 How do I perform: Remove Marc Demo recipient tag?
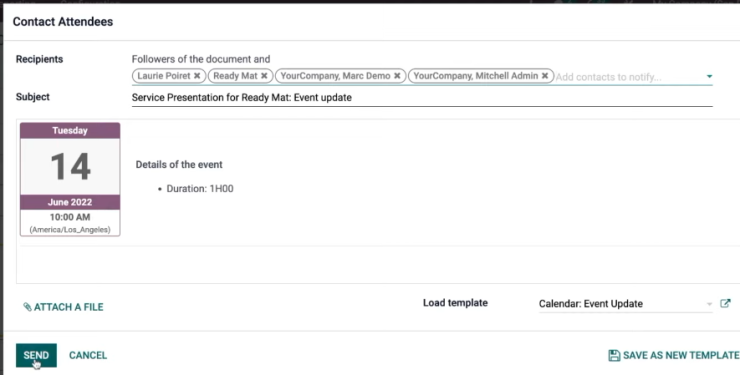397,76
